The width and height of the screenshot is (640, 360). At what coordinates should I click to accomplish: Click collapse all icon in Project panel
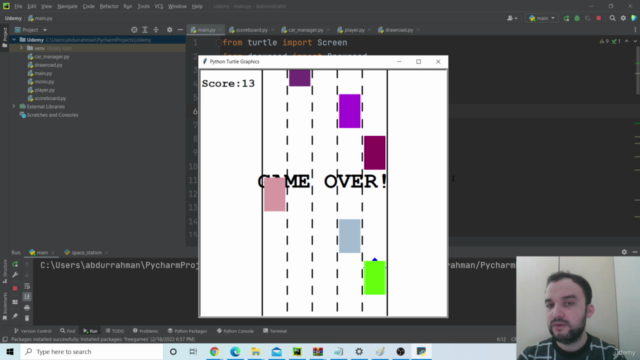click(x=156, y=30)
